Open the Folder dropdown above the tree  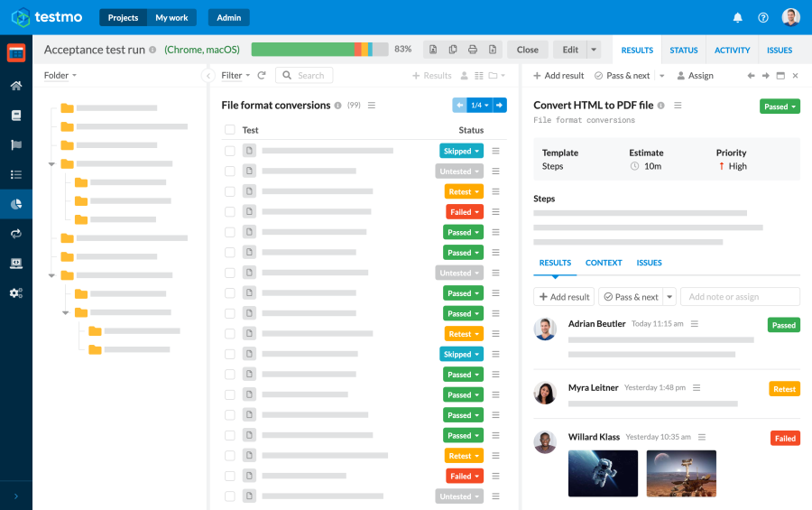(x=60, y=76)
